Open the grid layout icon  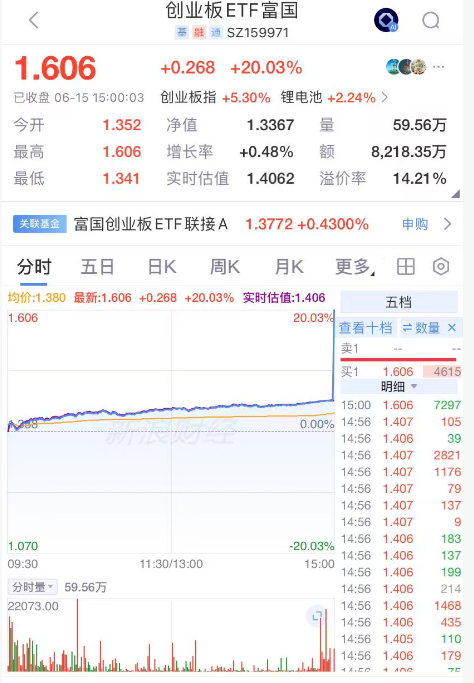pos(406,267)
